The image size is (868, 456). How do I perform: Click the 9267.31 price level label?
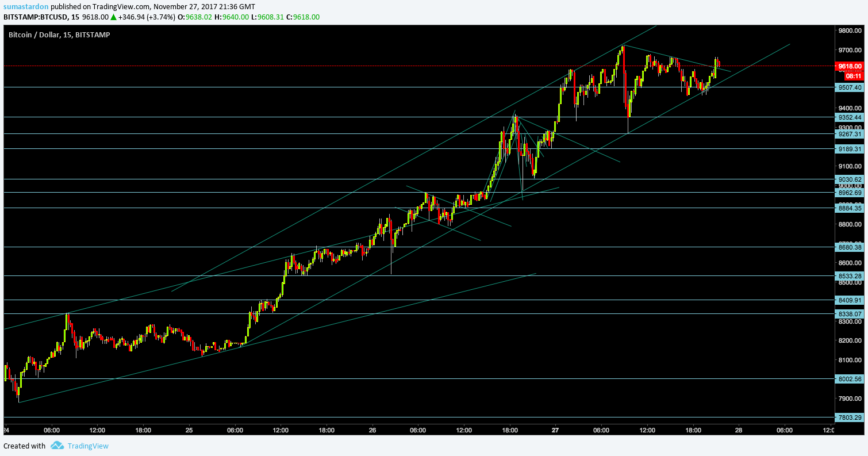tap(849, 134)
